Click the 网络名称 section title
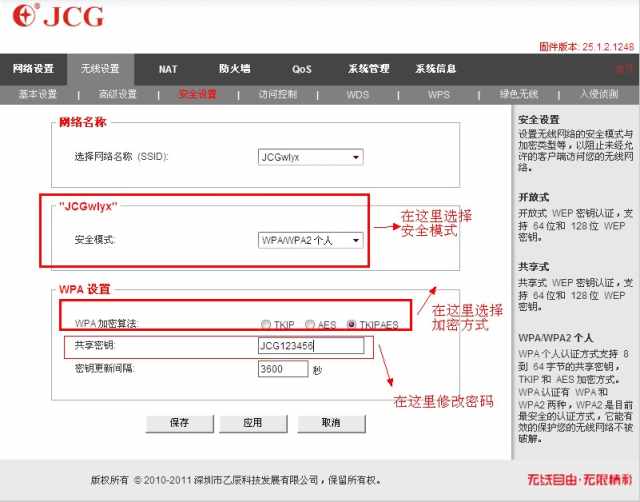The height and width of the screenshot is (502, 640). click(83, 122)
